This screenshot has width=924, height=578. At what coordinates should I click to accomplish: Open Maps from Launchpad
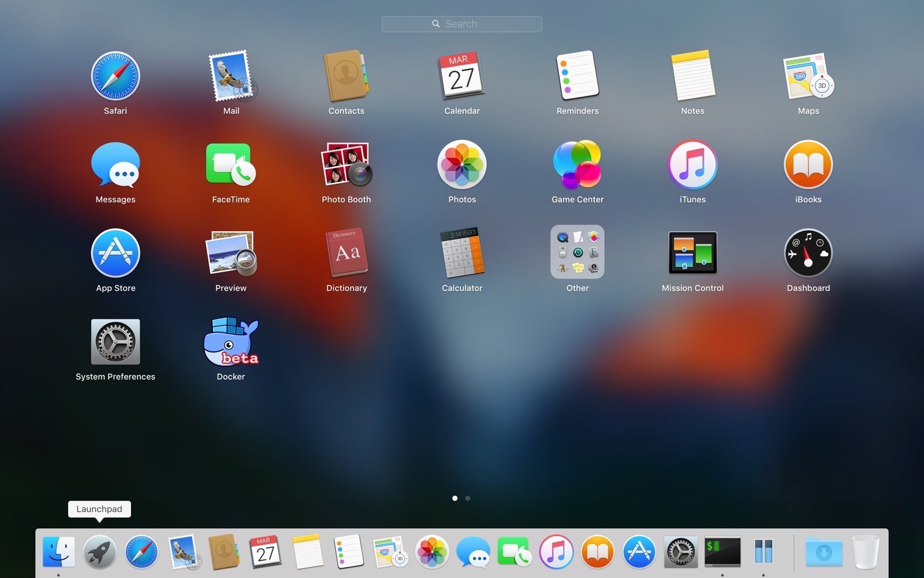(808, 76)
